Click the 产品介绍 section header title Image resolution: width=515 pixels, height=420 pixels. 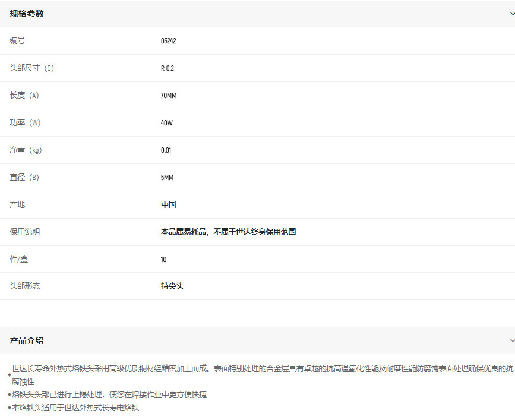click(x=27, y=340)
